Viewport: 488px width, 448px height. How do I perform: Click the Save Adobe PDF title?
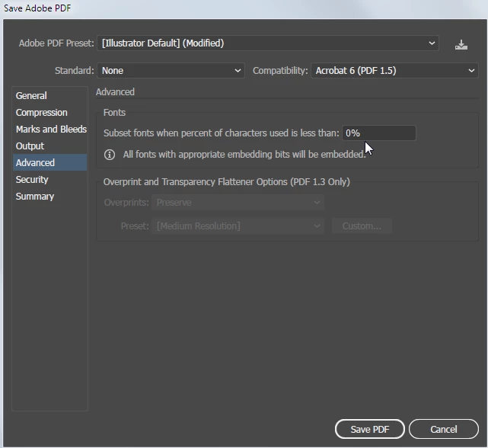click(x=37, y=8)
